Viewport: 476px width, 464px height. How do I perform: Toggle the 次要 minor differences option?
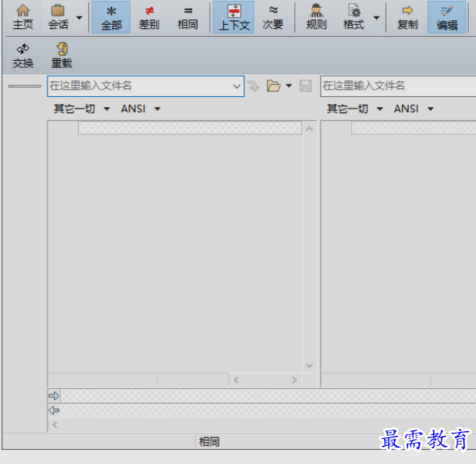(x=272, y=17)
